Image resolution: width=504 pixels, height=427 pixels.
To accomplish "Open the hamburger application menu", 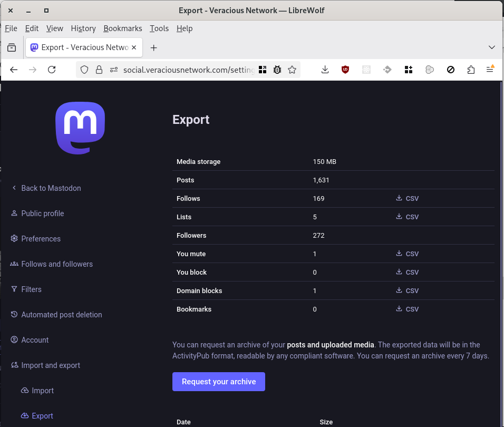I will (x=490, y=70).
